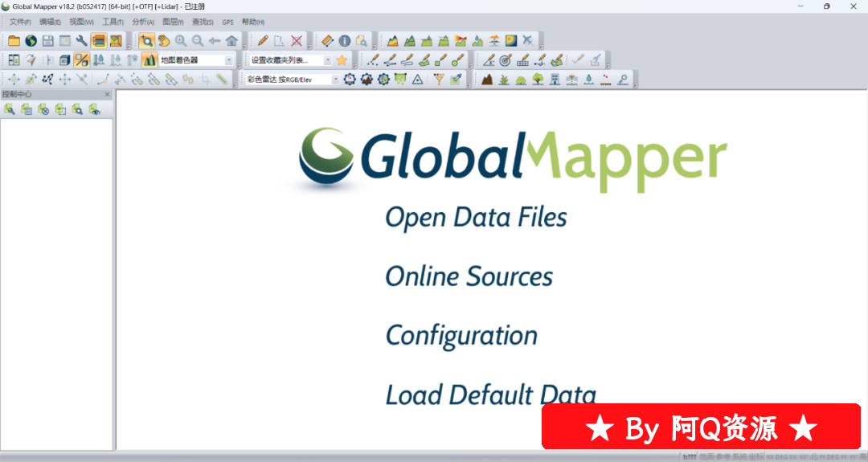Click the zoom in magnifier icon
Screen dimensions: 868x462
[x=181, y=40]
